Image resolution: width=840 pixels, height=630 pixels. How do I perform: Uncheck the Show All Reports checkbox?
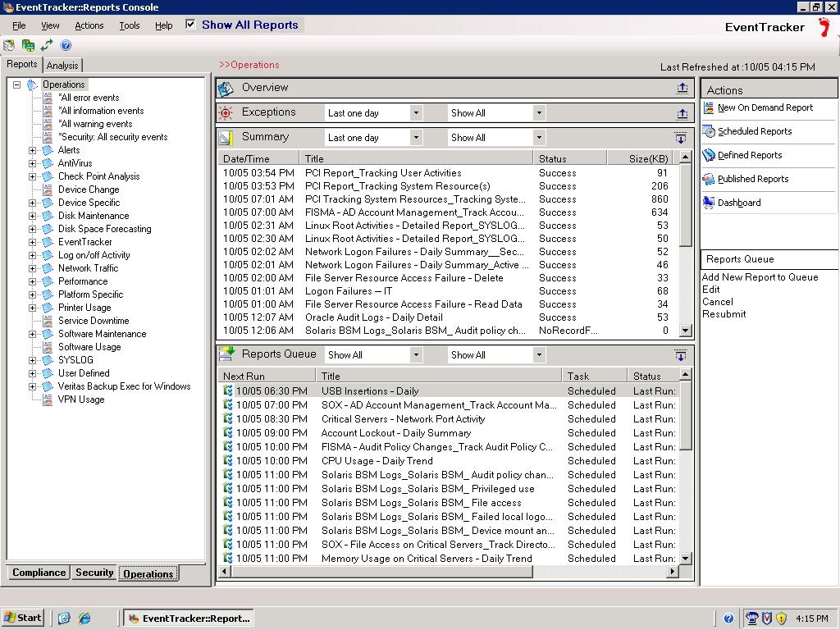tap(190, 25)
